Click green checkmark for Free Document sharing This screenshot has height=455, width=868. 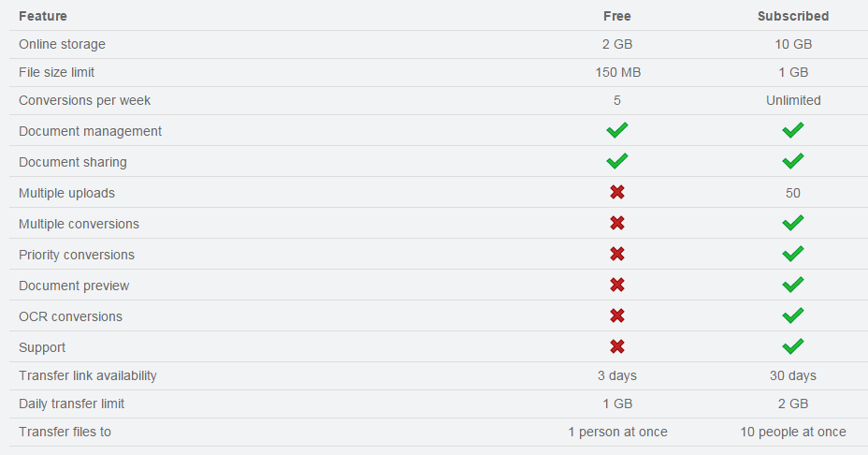(617, 161)
